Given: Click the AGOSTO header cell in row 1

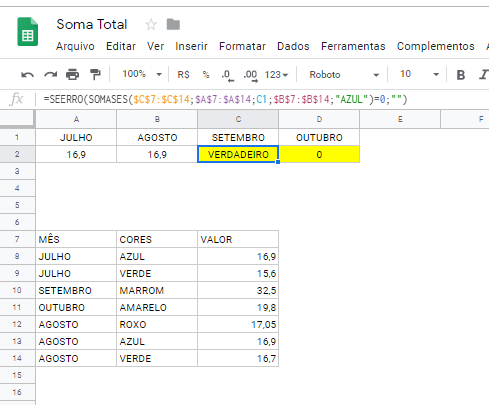Looking at the screenshot, I should 157,137.
